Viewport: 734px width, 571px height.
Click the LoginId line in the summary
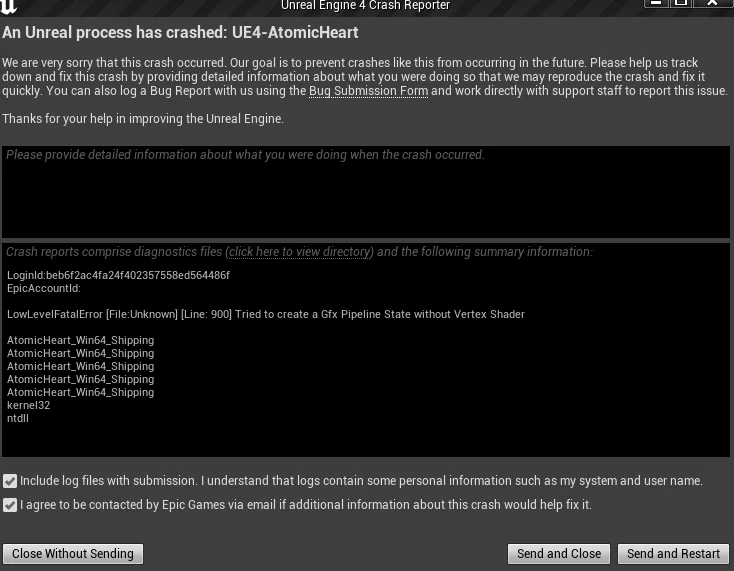(118, 275)
